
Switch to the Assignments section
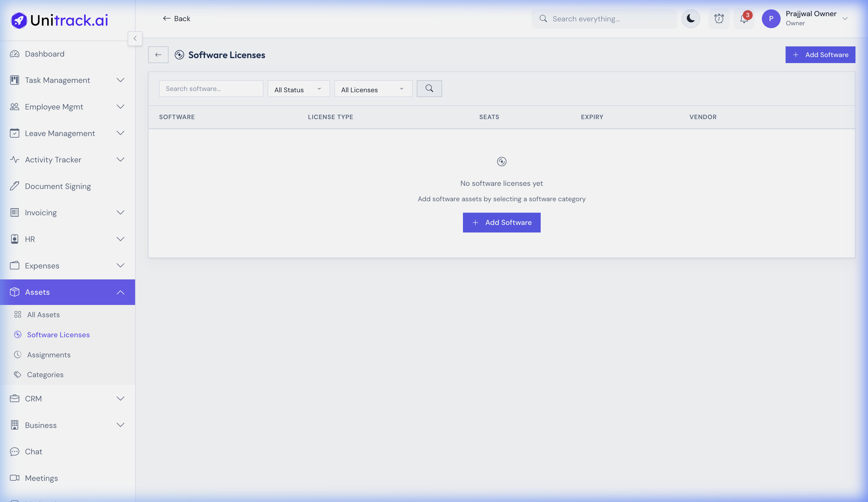coord(49,354)
